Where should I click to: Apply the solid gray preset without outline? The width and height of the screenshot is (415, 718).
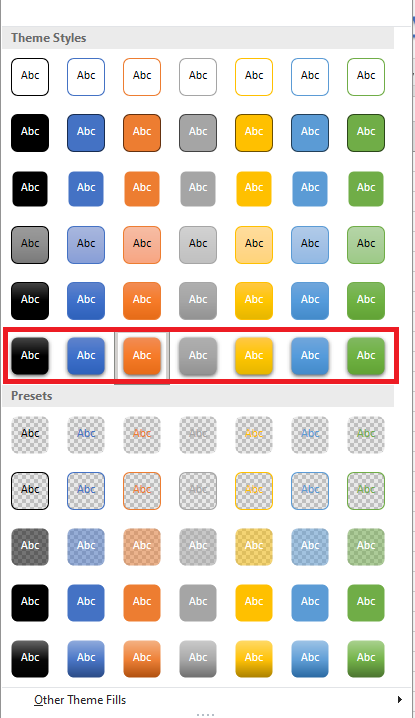click(198, 603)
